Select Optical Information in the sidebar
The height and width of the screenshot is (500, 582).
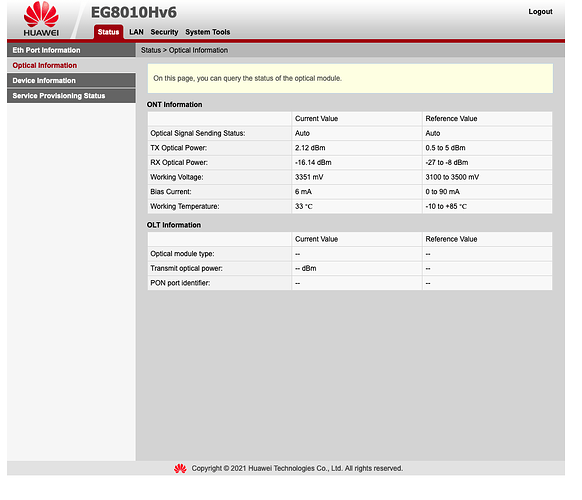[71, 65]
